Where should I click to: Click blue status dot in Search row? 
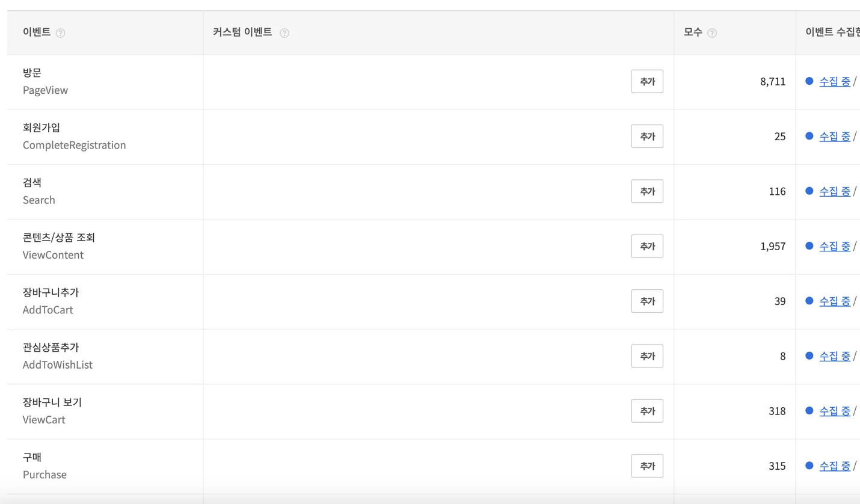(809, 191)
